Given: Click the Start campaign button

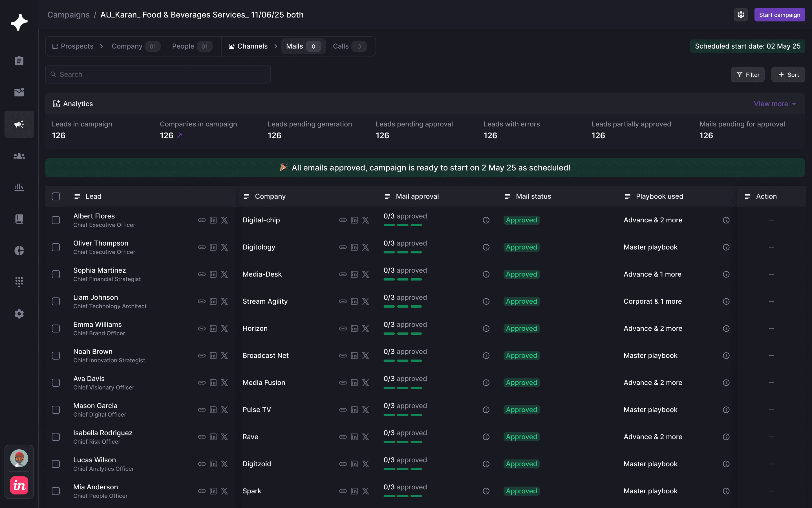Looking at the screenshot, I should click(780, 15).
